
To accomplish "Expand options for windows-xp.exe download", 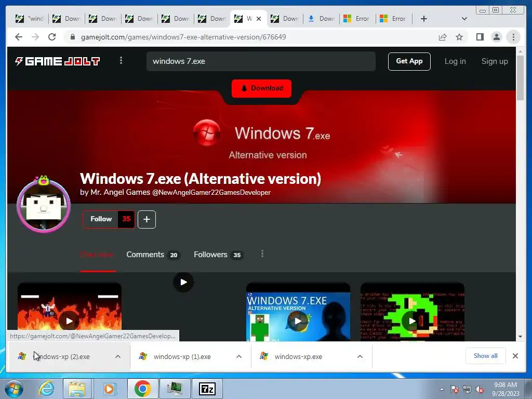I will click(360, 356).
